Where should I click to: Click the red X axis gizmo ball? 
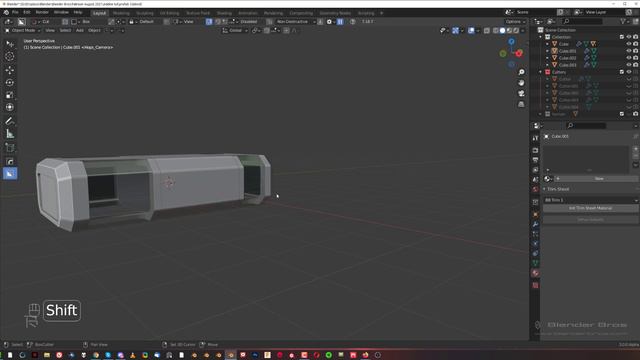(519, 53)
